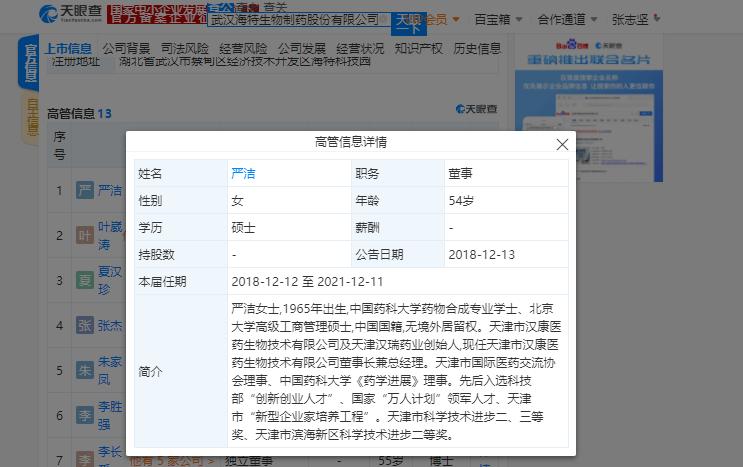The image size is (743, 467).
Task: Select the 官方信息 side tab
Action: tap(29, 63)
